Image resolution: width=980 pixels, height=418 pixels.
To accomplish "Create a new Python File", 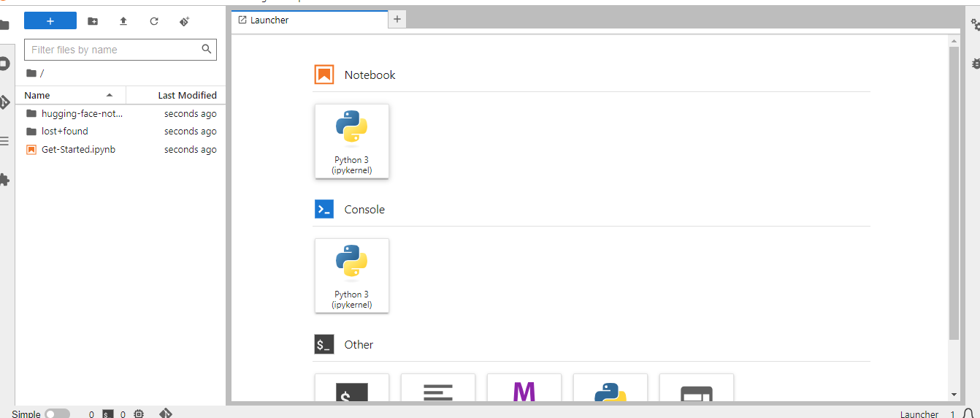I will click(x=610, y=388).
